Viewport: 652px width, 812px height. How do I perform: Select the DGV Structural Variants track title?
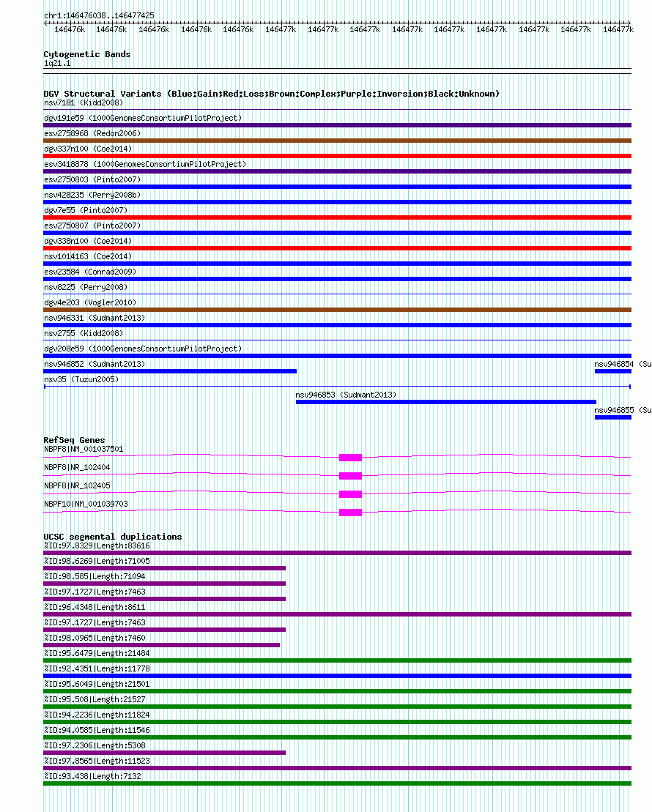click(x=272, y=94)
